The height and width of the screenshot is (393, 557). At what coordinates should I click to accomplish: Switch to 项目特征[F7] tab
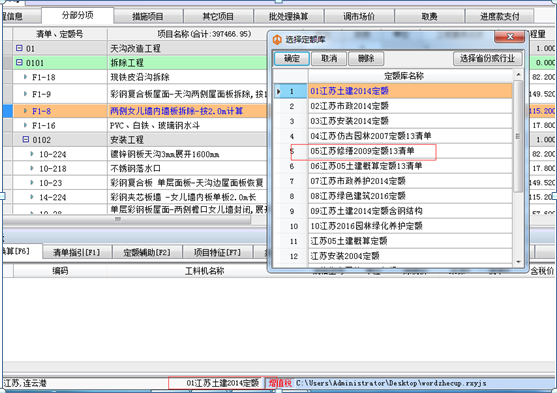[217, 252]
